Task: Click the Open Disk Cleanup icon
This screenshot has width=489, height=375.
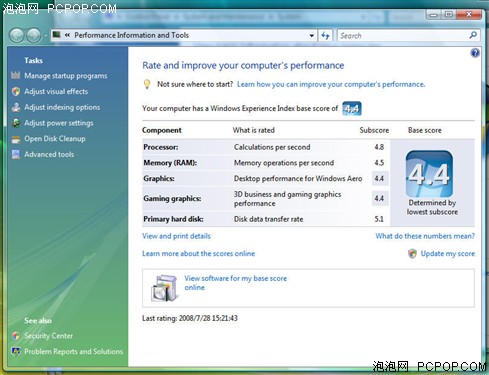Action: pyautogui.click(x=16, y=139)
